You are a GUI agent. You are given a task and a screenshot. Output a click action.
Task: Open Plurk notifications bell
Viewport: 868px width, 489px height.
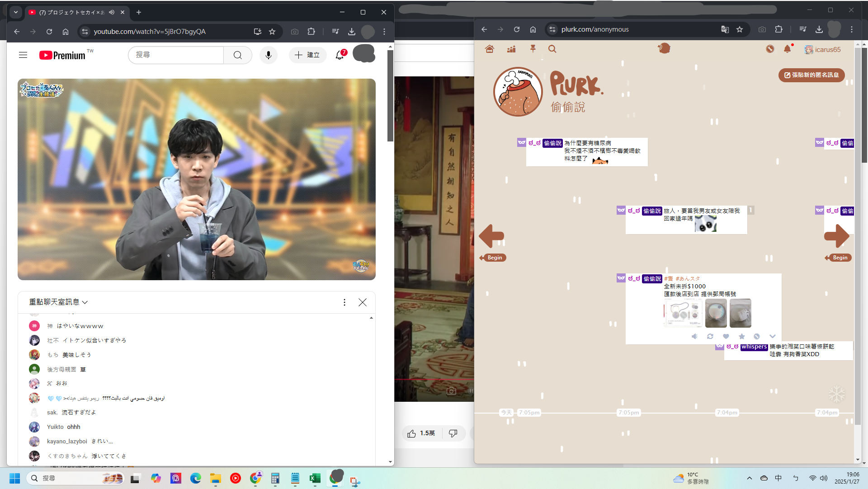click(x=788, y=49)
